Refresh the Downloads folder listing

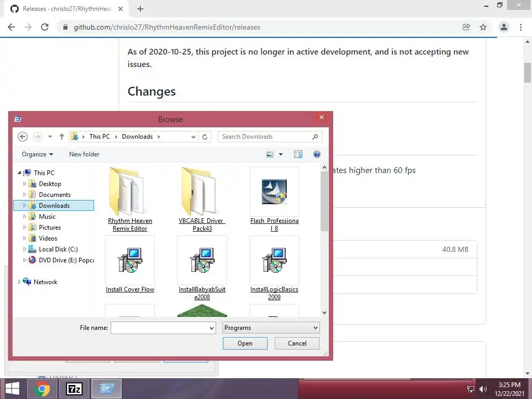tap(205, 137)
